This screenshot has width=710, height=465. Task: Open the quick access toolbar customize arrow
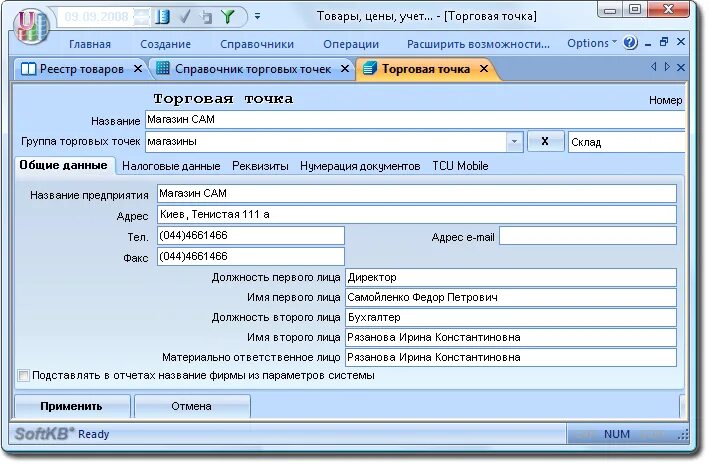(x=257, y=16)
